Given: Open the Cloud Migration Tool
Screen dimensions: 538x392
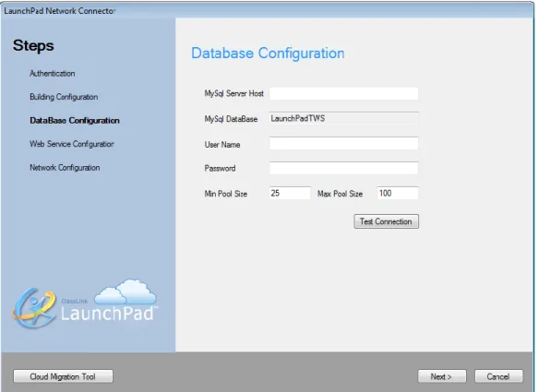Looking at the screenshot, I should [63, 376].
